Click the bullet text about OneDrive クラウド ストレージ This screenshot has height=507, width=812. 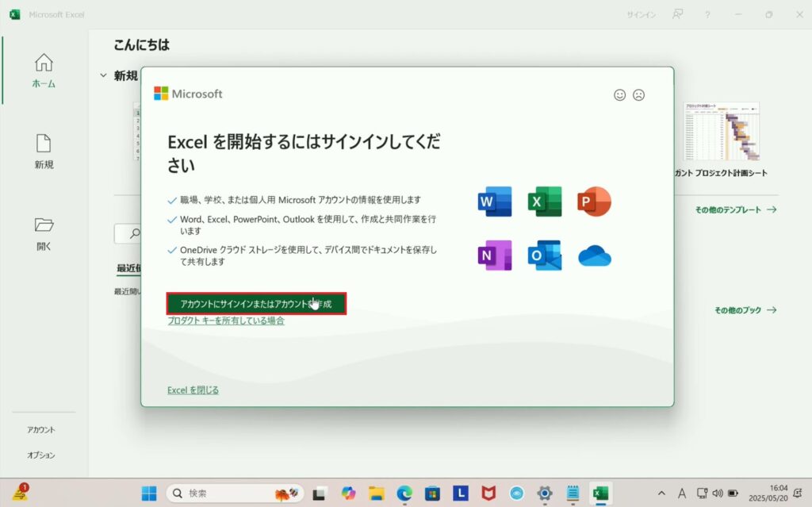tap(308, 255)
